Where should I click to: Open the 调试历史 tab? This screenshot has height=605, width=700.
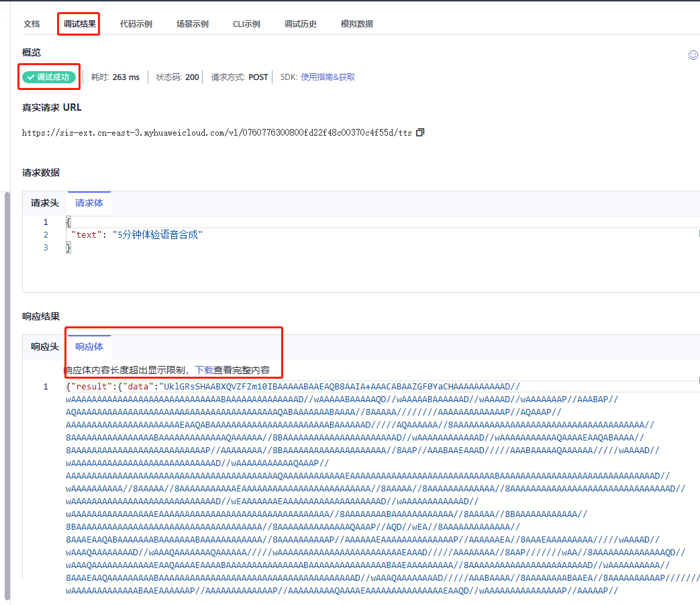pyautogui.click(x=301, y=24)
